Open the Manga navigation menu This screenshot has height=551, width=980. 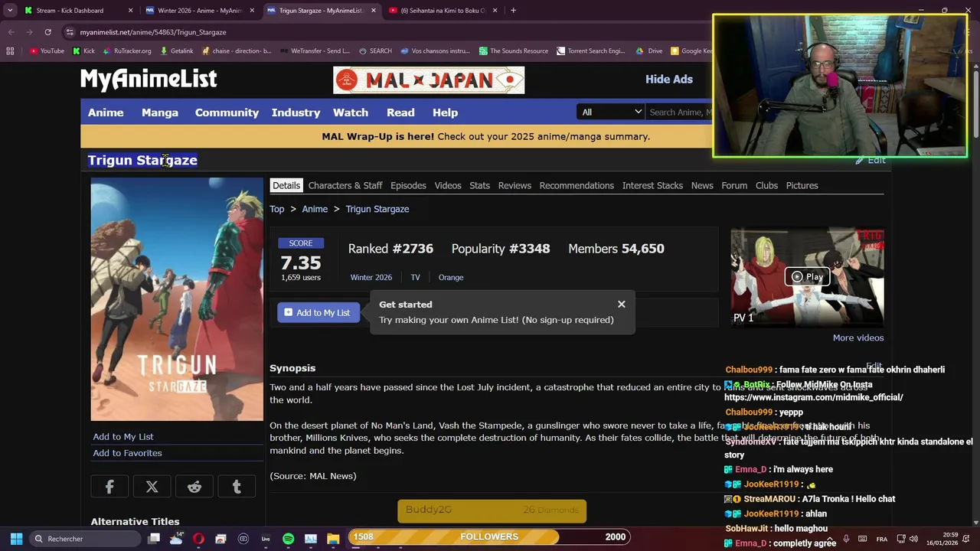(160, 112)
